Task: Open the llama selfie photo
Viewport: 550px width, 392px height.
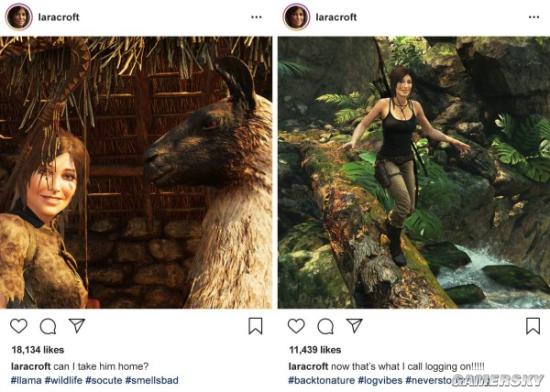Action: pyautogui.click(x=136, y=173)
